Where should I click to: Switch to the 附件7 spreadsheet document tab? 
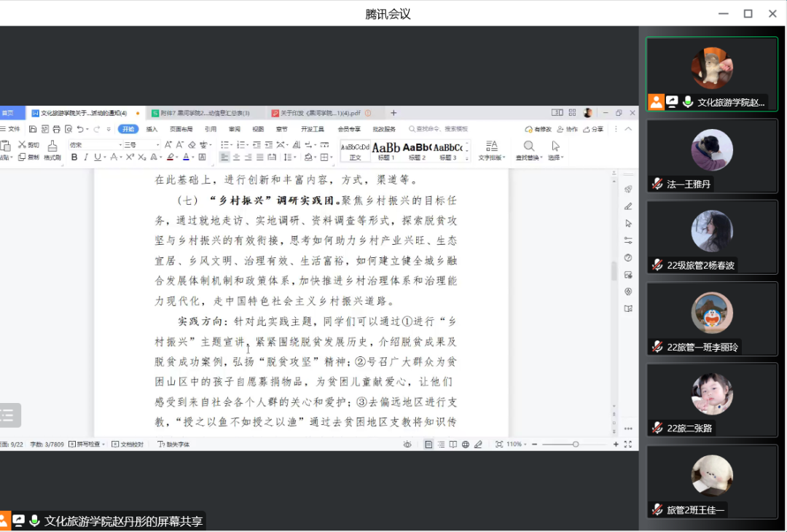(x=205, y=113)
